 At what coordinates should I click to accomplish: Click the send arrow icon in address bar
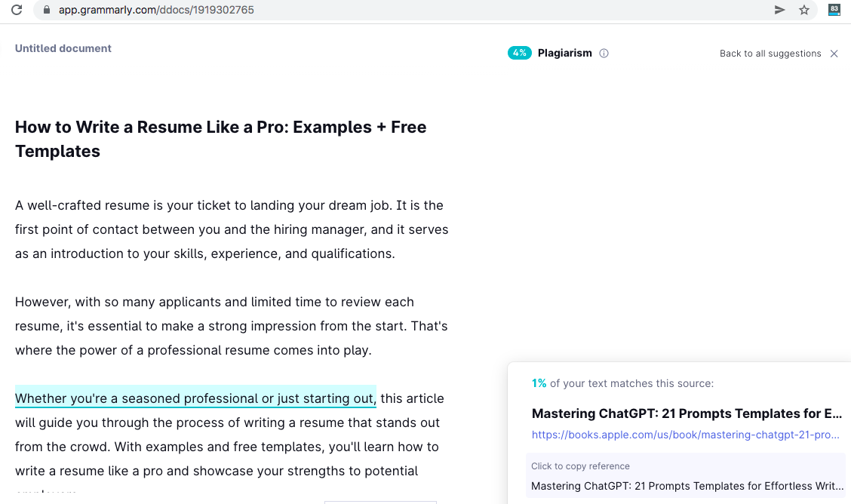(780, 10)
